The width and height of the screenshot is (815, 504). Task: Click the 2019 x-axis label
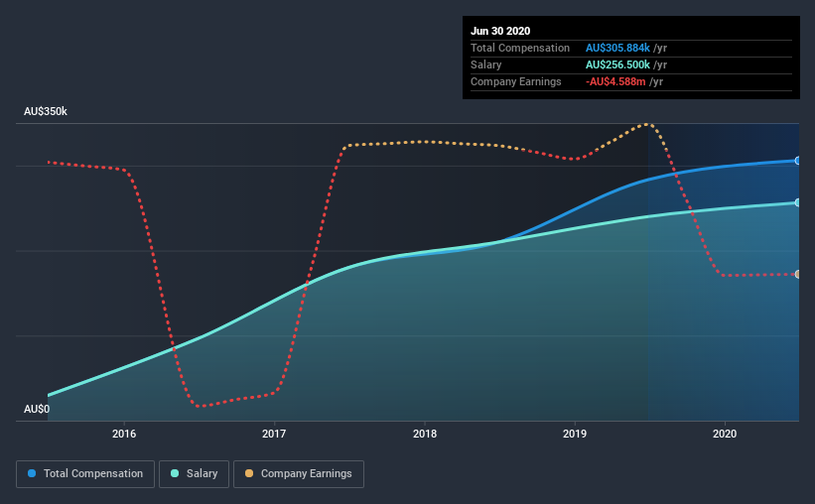575,434
